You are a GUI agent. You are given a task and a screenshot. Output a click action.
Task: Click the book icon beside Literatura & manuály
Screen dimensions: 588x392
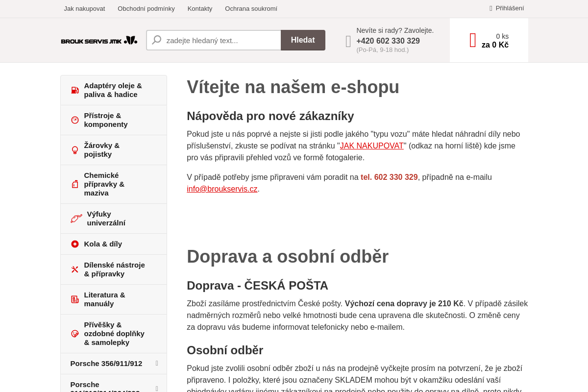pyautogui.click(x=75, y=299)
